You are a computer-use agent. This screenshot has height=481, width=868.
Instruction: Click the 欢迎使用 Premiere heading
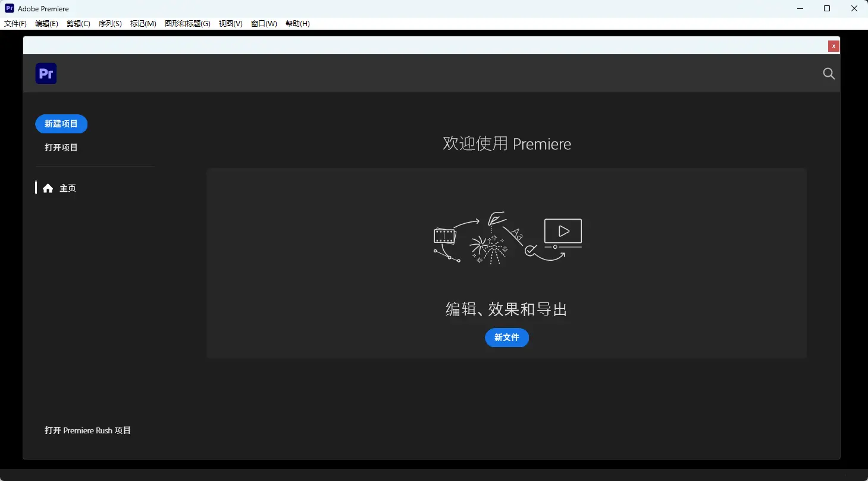tap(507, 143)
